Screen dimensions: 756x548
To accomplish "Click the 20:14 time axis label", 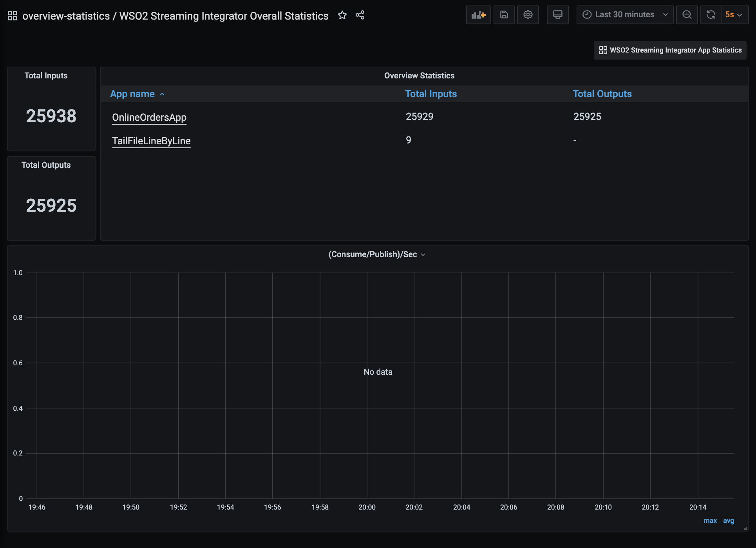I will 698,507.
